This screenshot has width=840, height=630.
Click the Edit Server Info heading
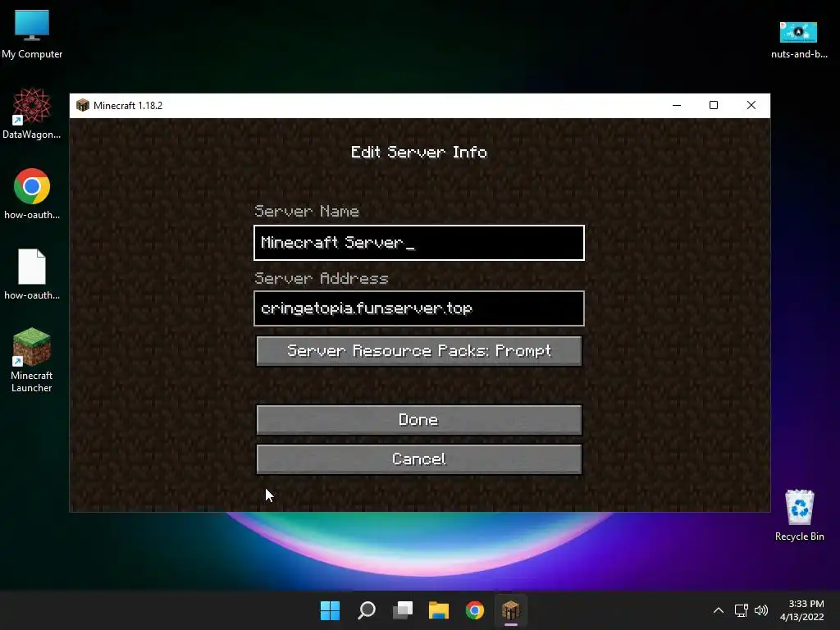point(419,152)
